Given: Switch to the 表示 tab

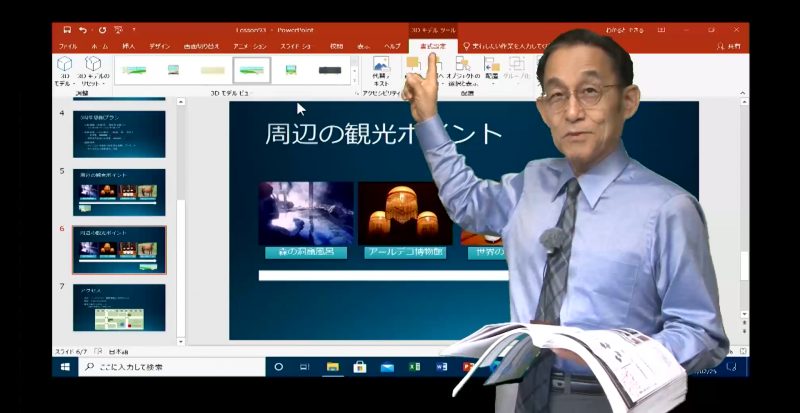Looking at the screenshot, I should (x=363, y=46).
